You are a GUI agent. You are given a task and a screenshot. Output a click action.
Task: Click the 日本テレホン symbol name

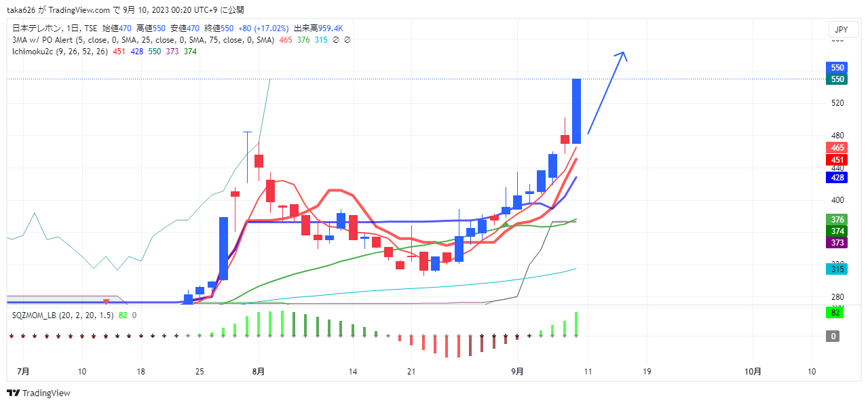pos(35,28)
